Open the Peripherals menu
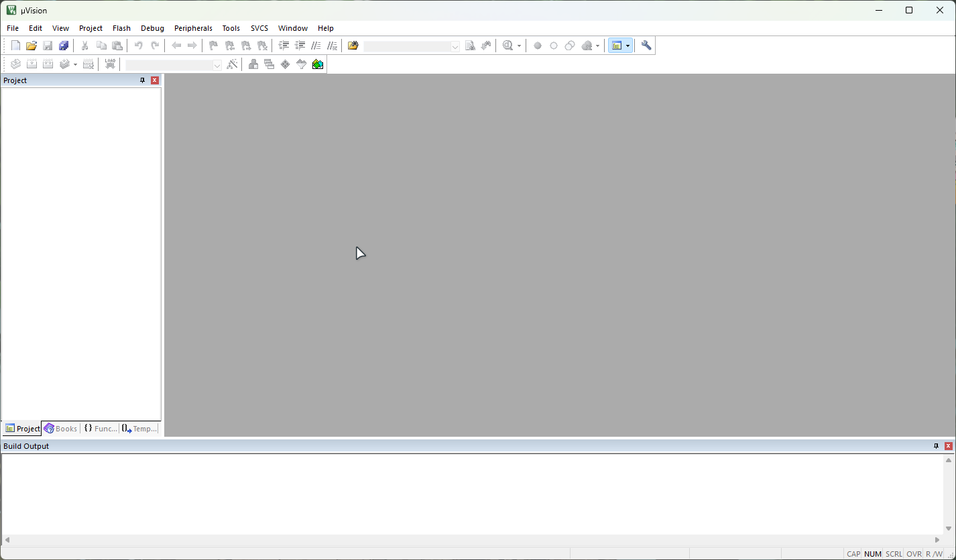The width and height of the screenshot is (956, 560). pyautogui.click(x=193, y=28)
